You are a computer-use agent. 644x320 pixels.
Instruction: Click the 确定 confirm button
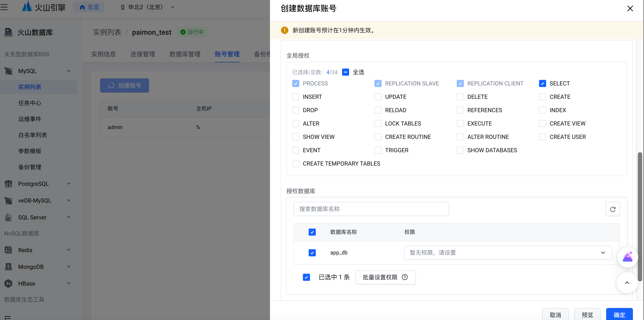pyautogui.click(x=619, y=315)
